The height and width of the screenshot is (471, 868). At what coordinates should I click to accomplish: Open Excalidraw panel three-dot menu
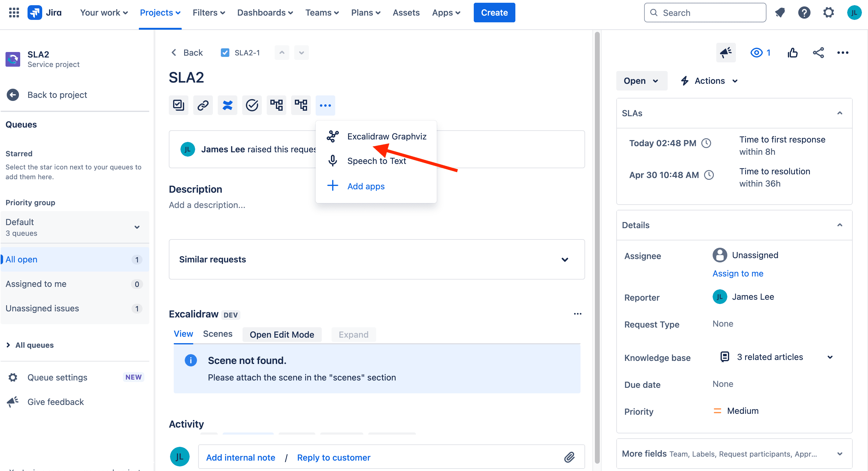point(577,314)
